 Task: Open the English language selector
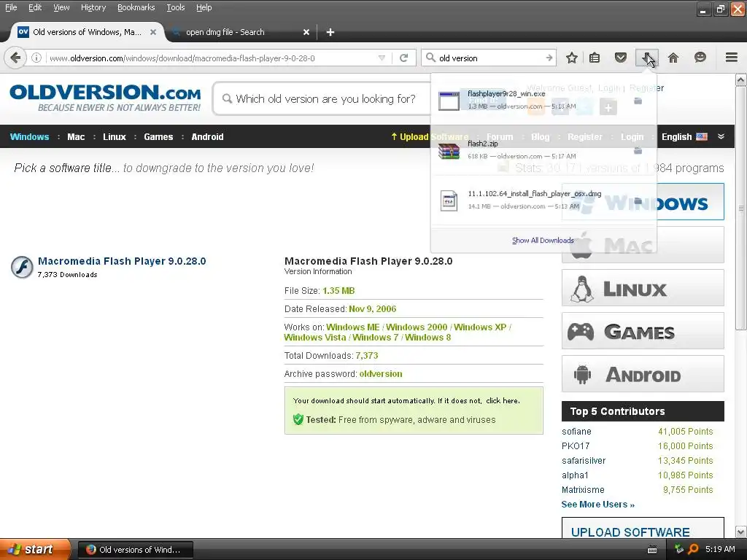(x=684, y=136)
